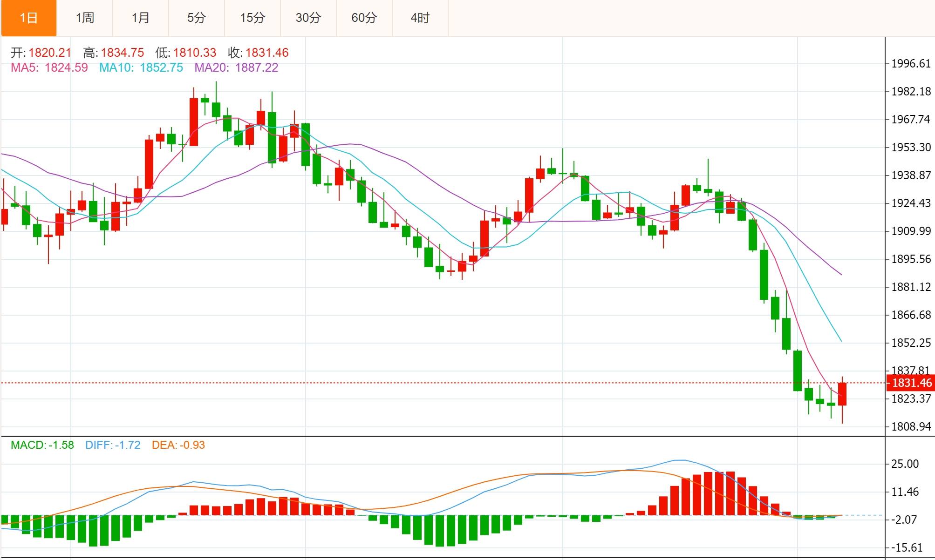Click the 25.00 MACD axis label
This screenshot has width=935, height=560.
pos(905,464)
